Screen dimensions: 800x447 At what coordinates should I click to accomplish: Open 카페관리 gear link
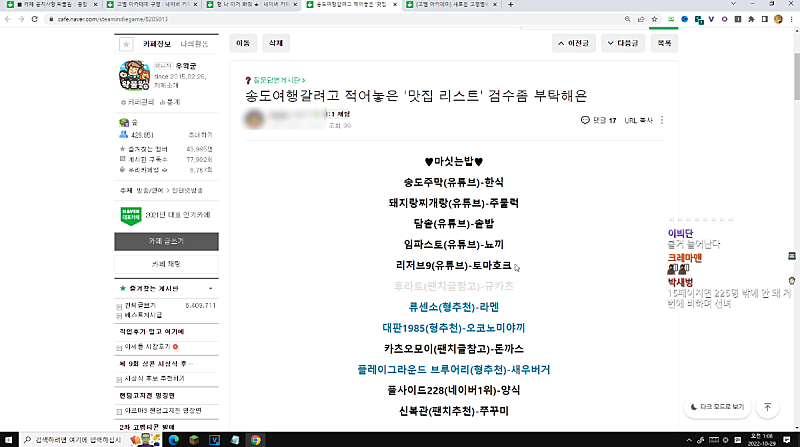coord(137,102)
